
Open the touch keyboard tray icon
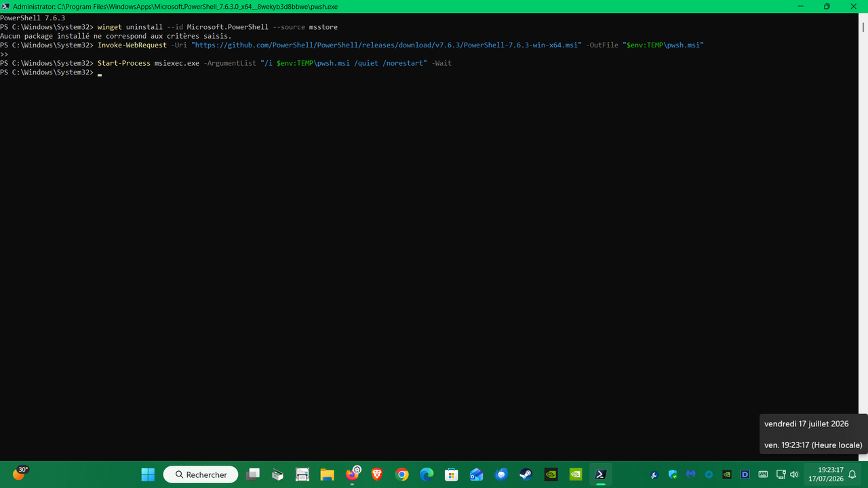763,474
